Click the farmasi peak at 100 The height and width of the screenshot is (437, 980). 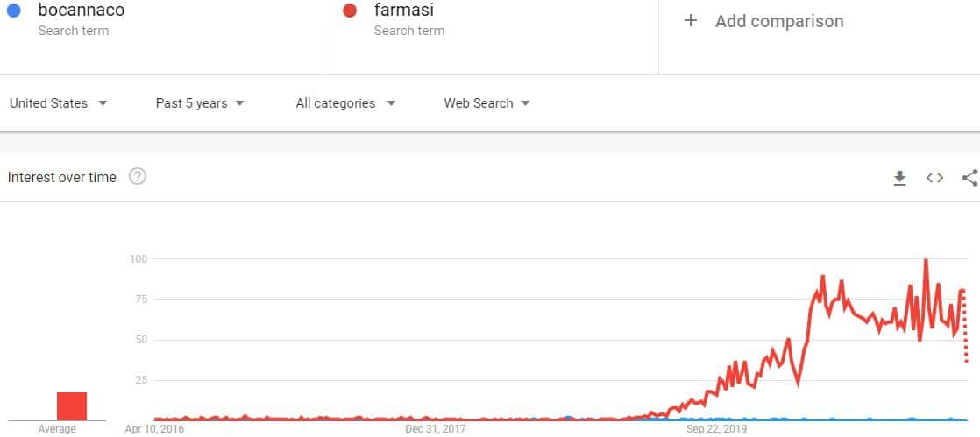[x=926, y=260]
